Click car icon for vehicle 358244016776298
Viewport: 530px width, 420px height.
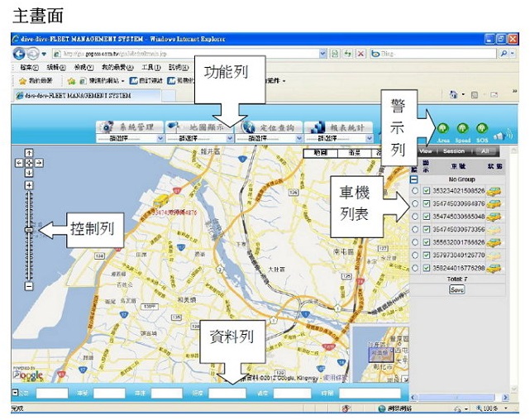point(494,268)
